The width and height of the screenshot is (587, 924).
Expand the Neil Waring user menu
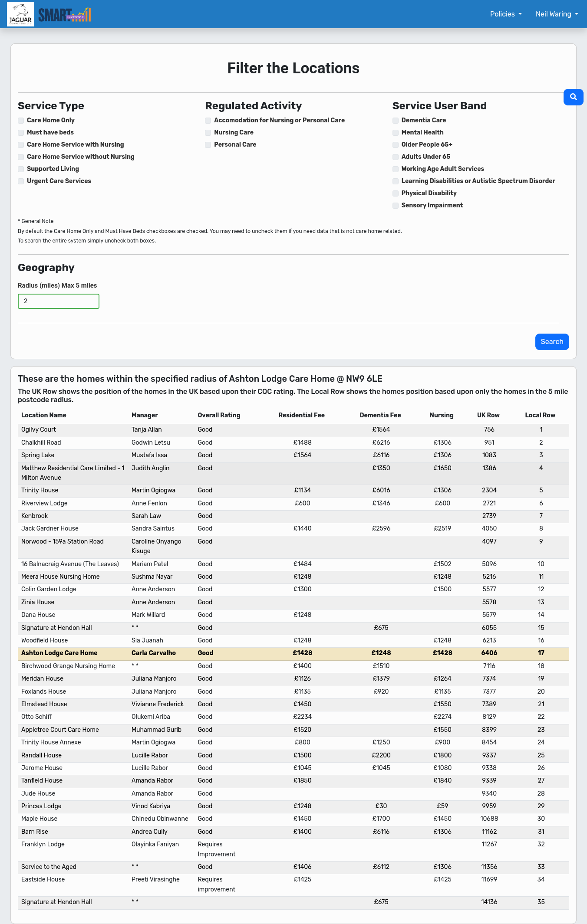coord(557,14)
